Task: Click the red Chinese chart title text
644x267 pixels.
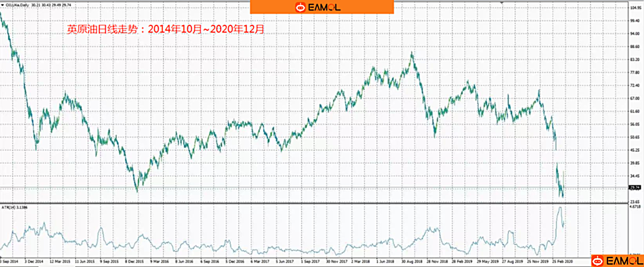Action: 165,29
